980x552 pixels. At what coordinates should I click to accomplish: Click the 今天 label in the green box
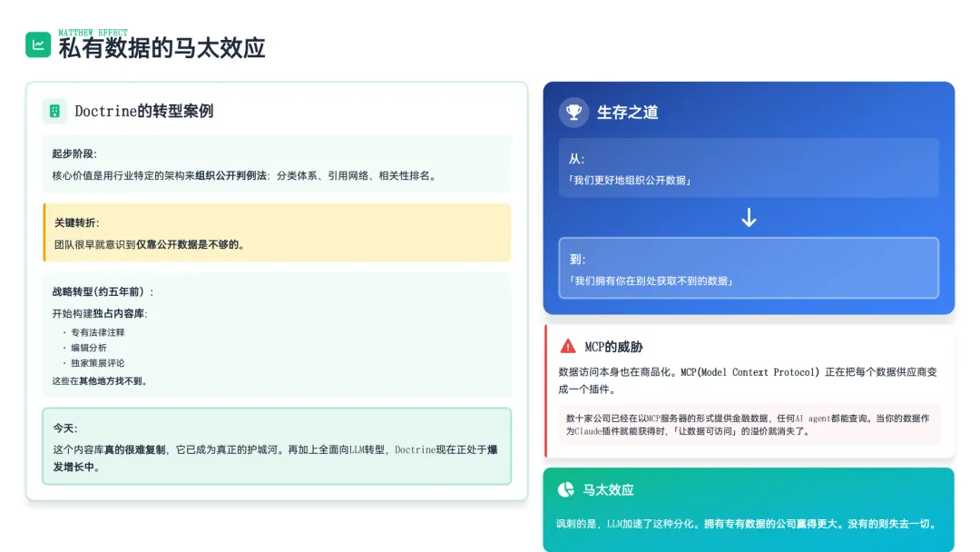point(65,429)
